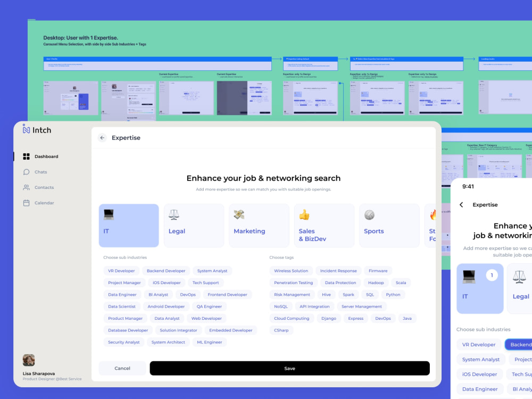Viewport: 532px width, 399px height.
Task: Tap the mobile System Analyst chip
Action: coord(481,359)
